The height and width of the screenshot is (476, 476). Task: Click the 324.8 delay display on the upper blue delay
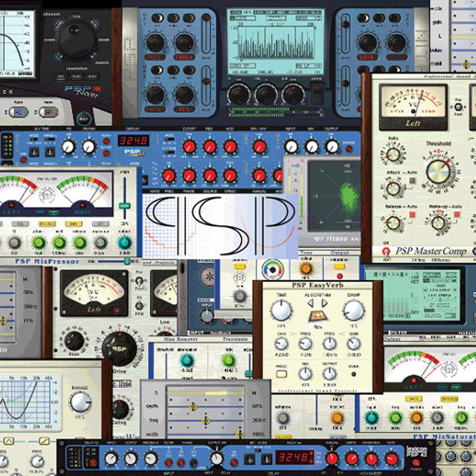(134, 140)
